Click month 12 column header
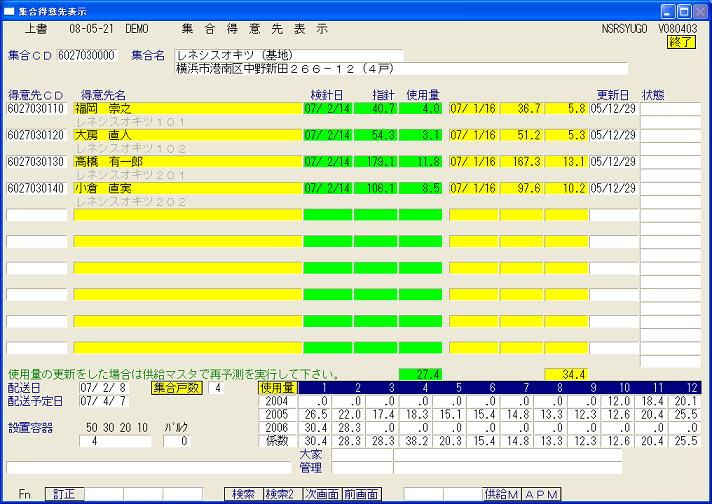 coord(685,388)
